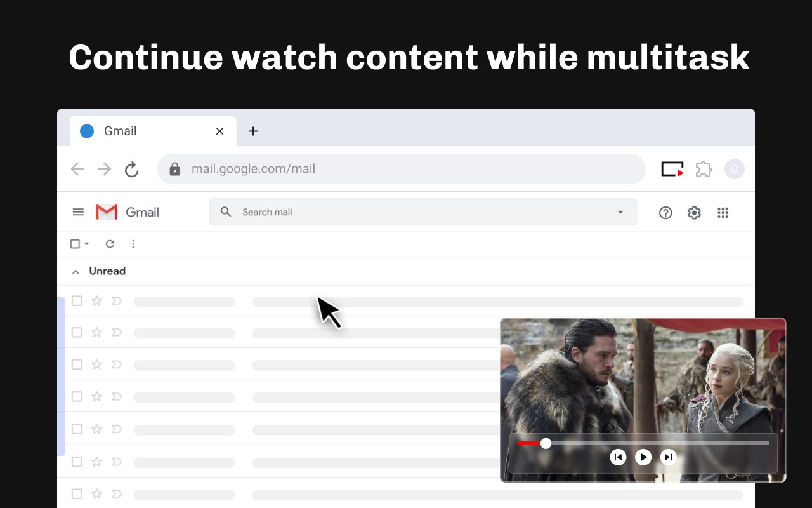812x508 pixels.
Task: Click the Unread section label
Action: pos(107,271)
